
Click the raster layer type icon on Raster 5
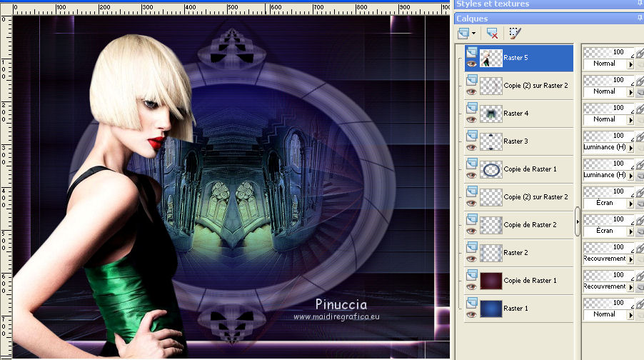point(471,51)
